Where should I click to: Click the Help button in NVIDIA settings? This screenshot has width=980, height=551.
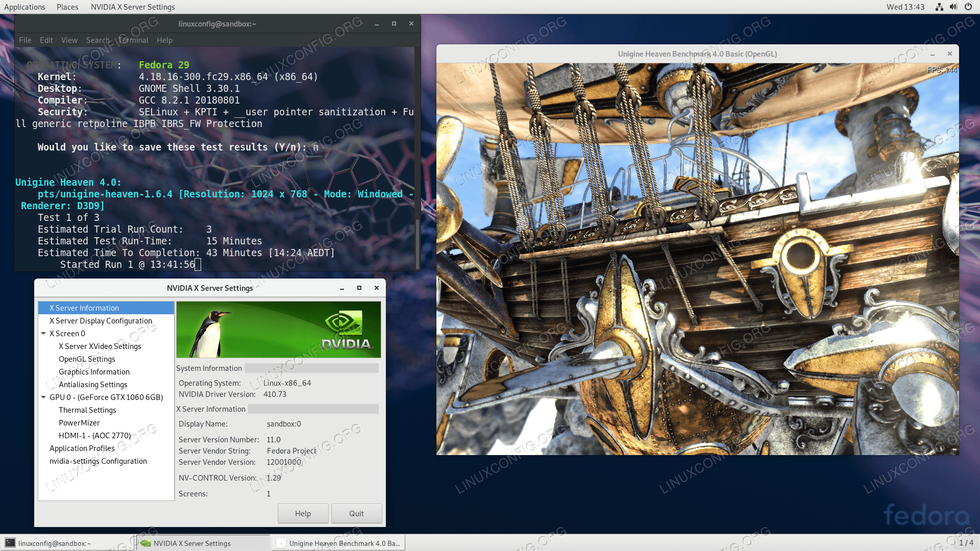[x=303, y=513]
